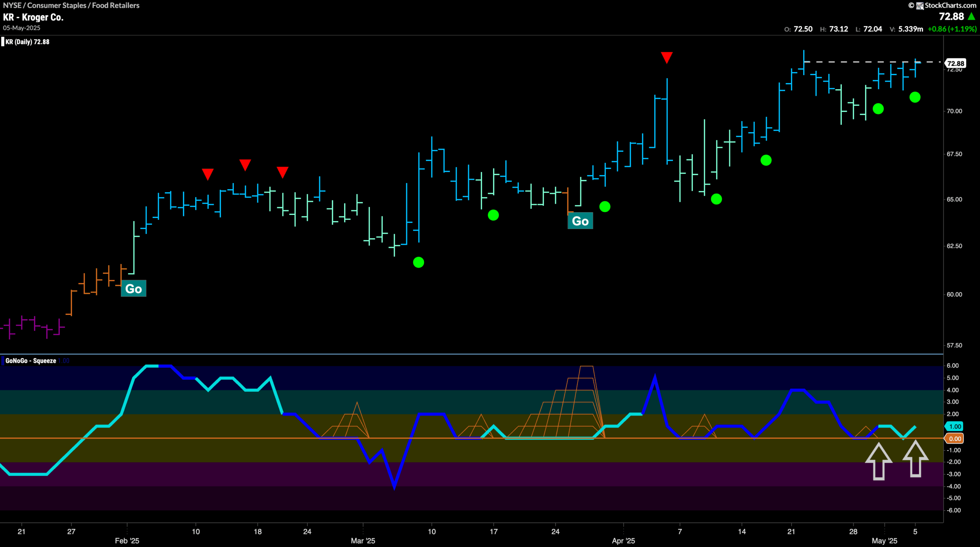This screenshot has height=547, width=980.
Task: Click the High value 73.12
Action: pos(838,29)
